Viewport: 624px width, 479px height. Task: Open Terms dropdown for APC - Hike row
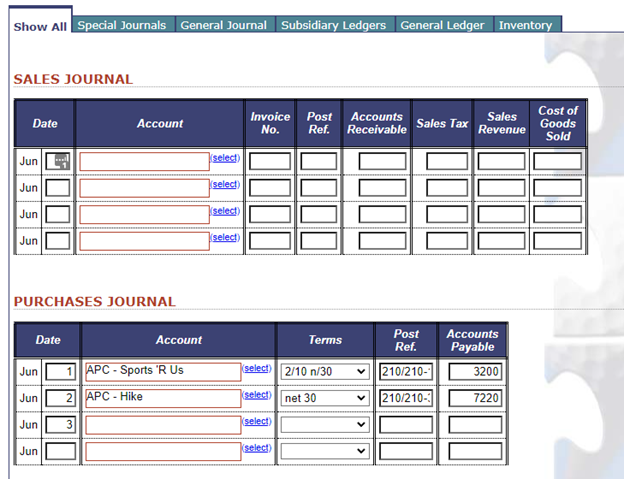coord(325,398)
